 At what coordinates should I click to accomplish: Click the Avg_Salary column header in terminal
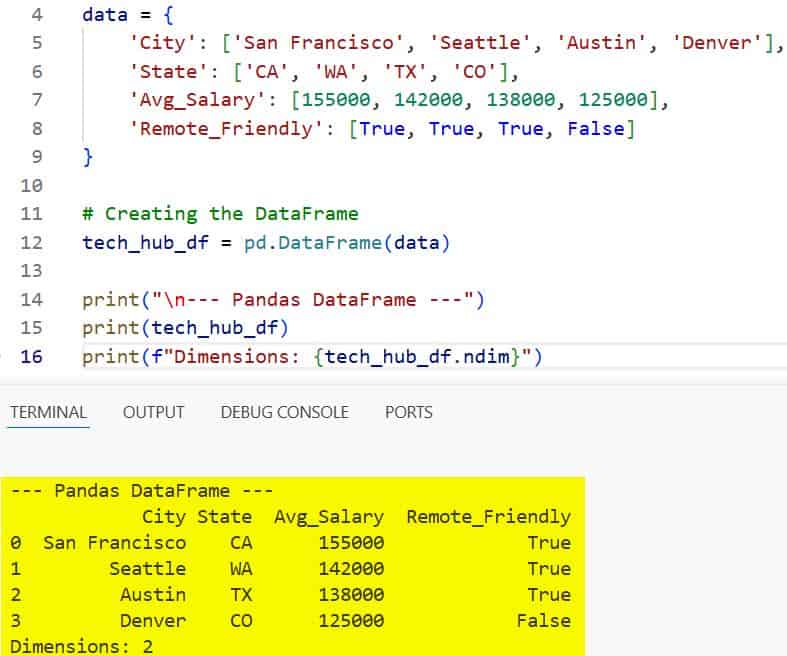tap(329, 517)
